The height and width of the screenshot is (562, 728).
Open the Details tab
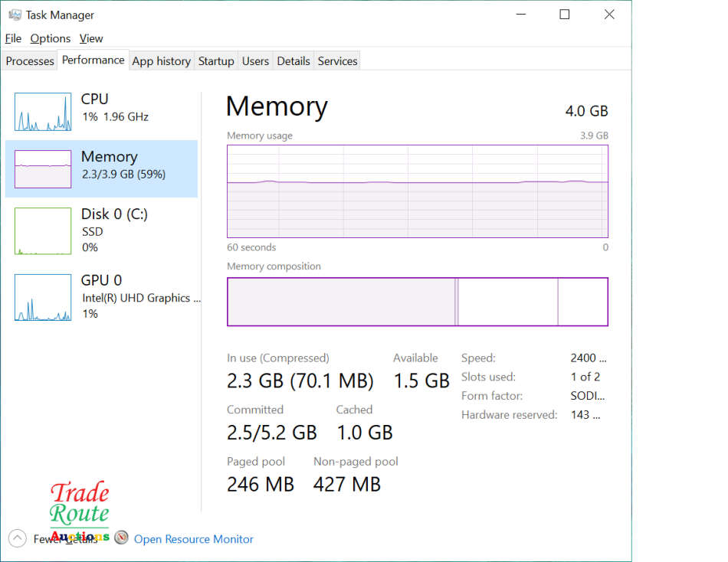pyautogui.click(x=293, y=61)
